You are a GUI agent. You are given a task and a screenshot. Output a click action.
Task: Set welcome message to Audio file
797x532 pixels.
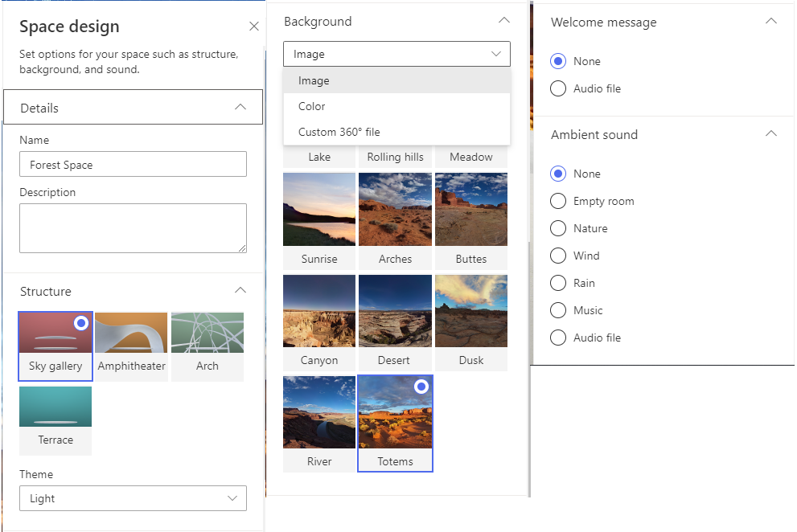click(558, 88)
